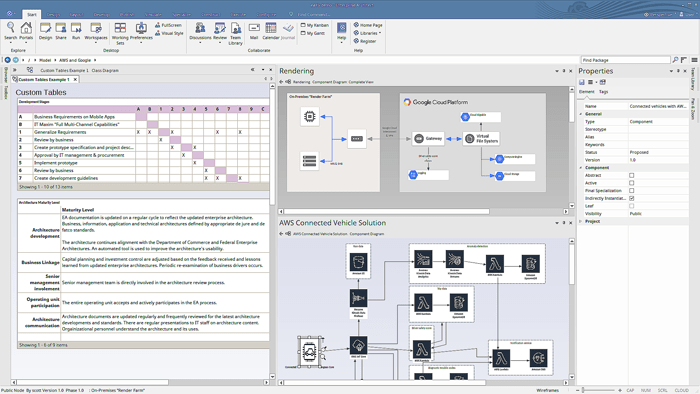The image size is (700, 394).
Task: Open Journal icon
Action: point(288,28)
